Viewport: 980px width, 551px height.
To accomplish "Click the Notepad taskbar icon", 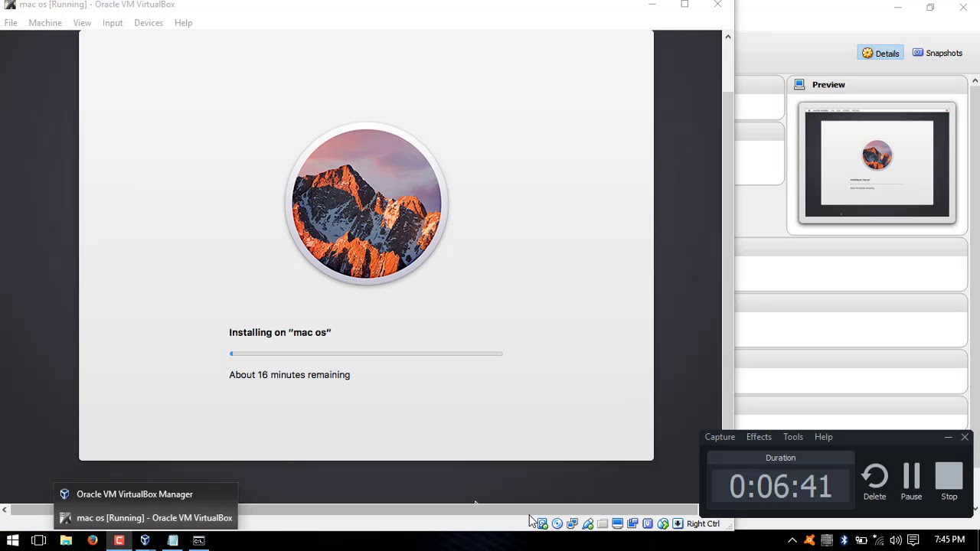I will pos(172,540).
